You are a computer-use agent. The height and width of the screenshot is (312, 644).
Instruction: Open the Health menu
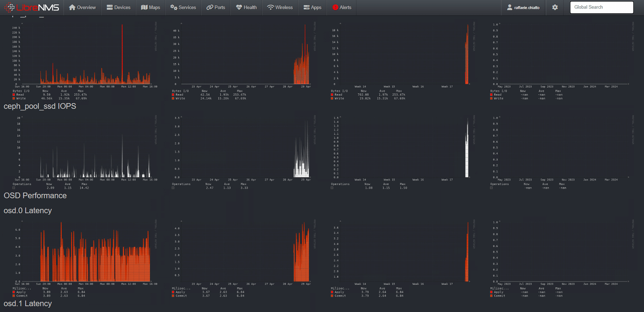[x=247, y=7]
